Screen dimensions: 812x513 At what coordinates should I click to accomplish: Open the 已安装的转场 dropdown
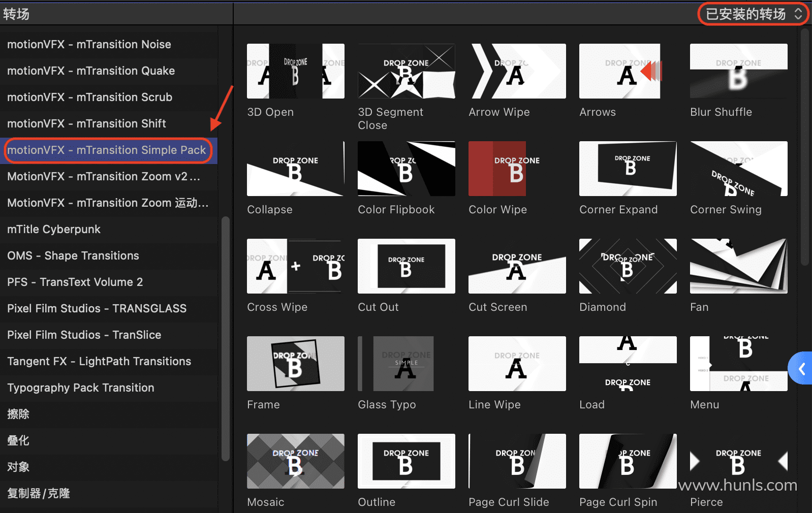[754, 14]
